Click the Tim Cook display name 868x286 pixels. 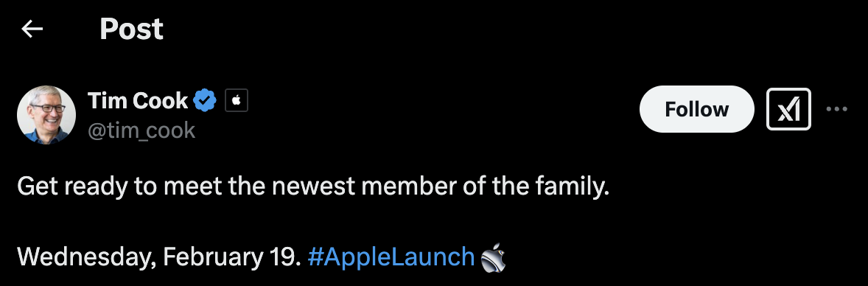[138, 100]
